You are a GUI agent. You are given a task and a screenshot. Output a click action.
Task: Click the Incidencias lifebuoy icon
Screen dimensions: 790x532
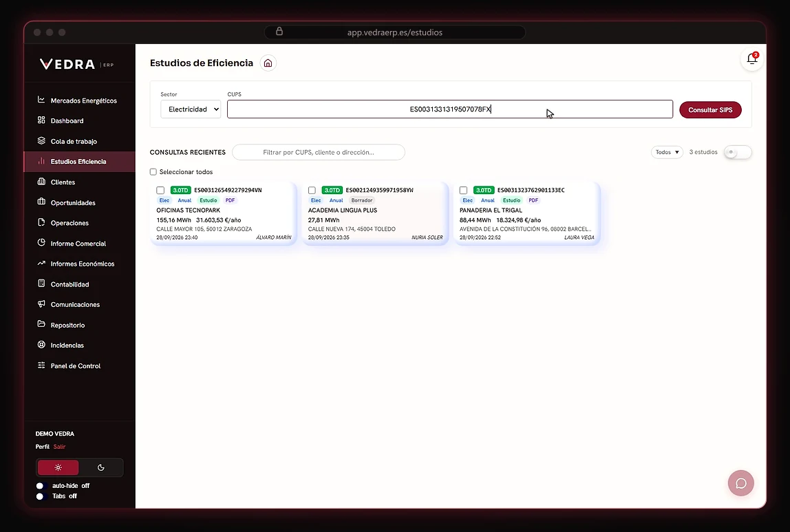41,345
